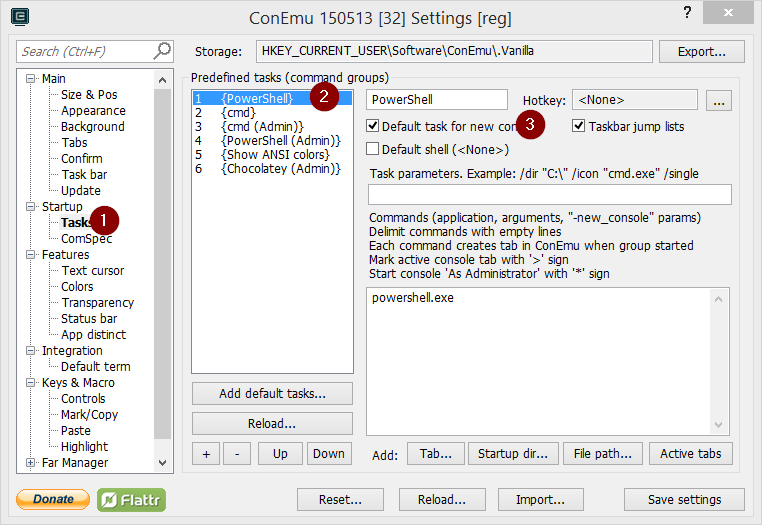Image resolution: width=762 pixels, height=525 pixels.
Task: Open Mark/Copy settings page
Action: 89,415
